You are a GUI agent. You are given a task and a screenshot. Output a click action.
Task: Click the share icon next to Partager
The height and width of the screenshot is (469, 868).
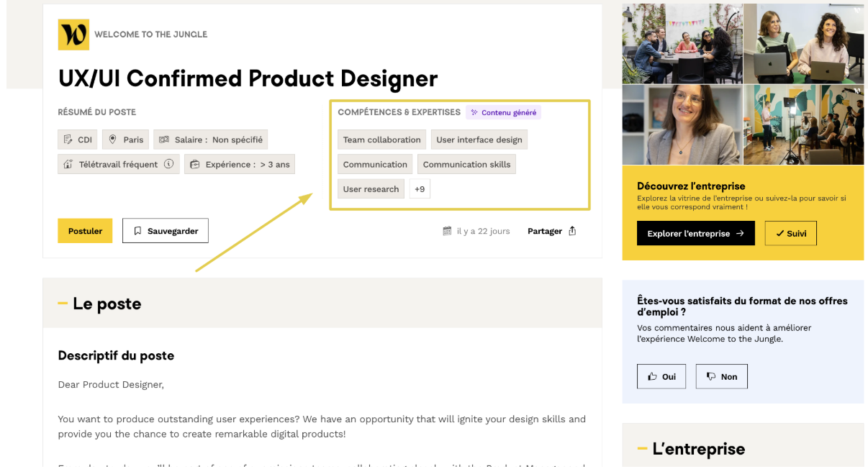(x=572, y=231)
